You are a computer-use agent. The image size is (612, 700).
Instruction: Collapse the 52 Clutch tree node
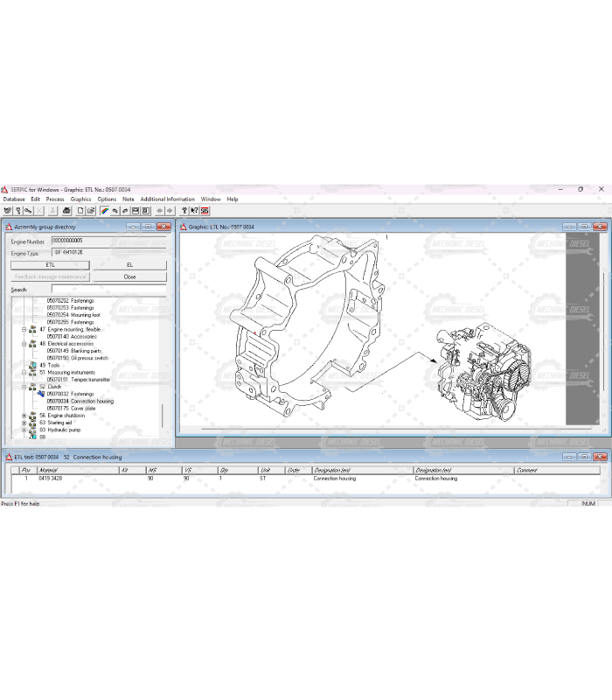click(24, 387)
